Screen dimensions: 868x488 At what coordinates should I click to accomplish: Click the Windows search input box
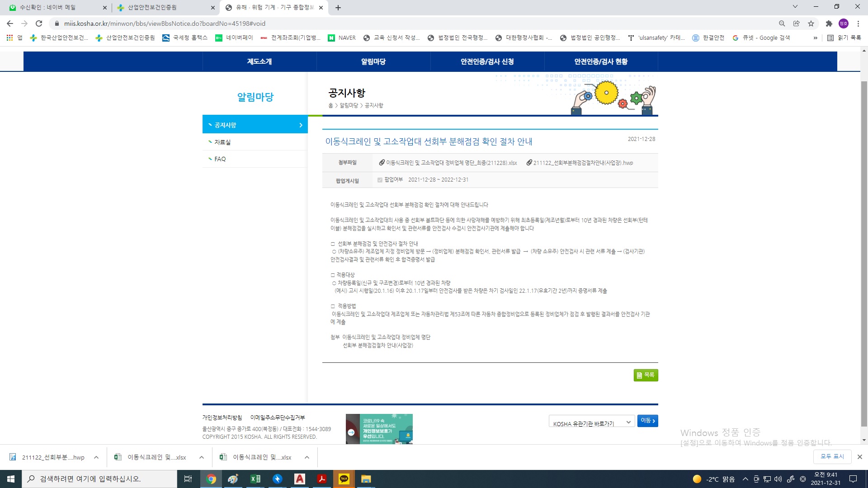[99, 479]
